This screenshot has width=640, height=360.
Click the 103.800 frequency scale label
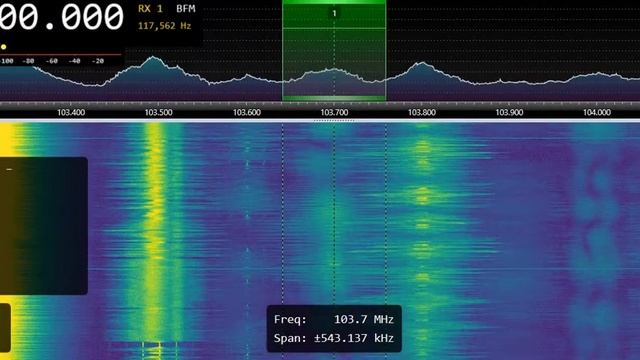(422, 113)
